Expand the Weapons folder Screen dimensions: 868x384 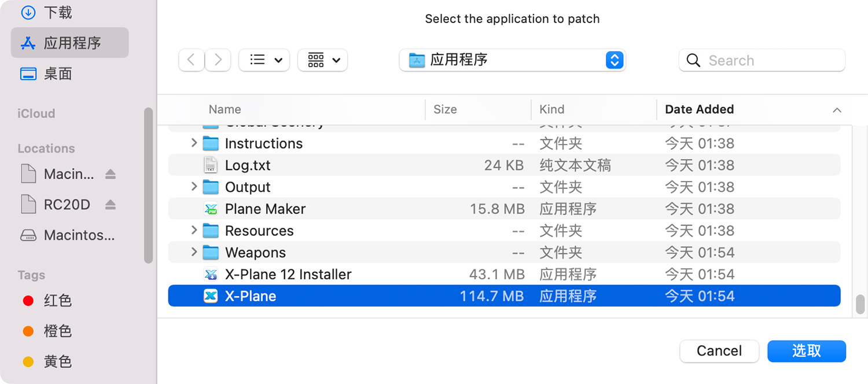[x=194, y=252]
